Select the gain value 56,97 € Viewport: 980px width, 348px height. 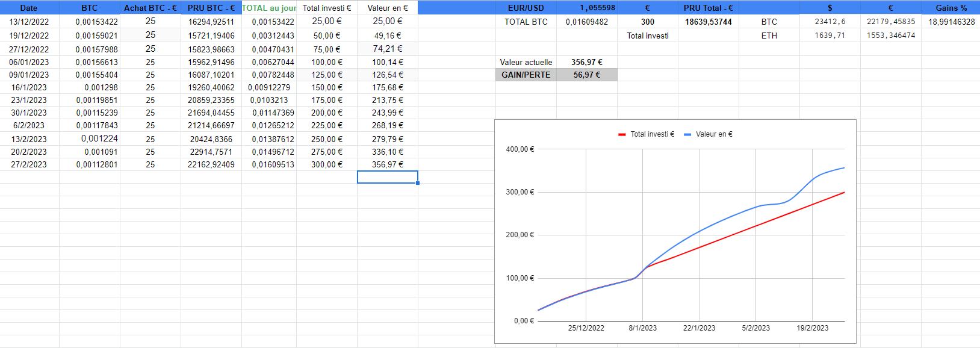coord(587,75)
